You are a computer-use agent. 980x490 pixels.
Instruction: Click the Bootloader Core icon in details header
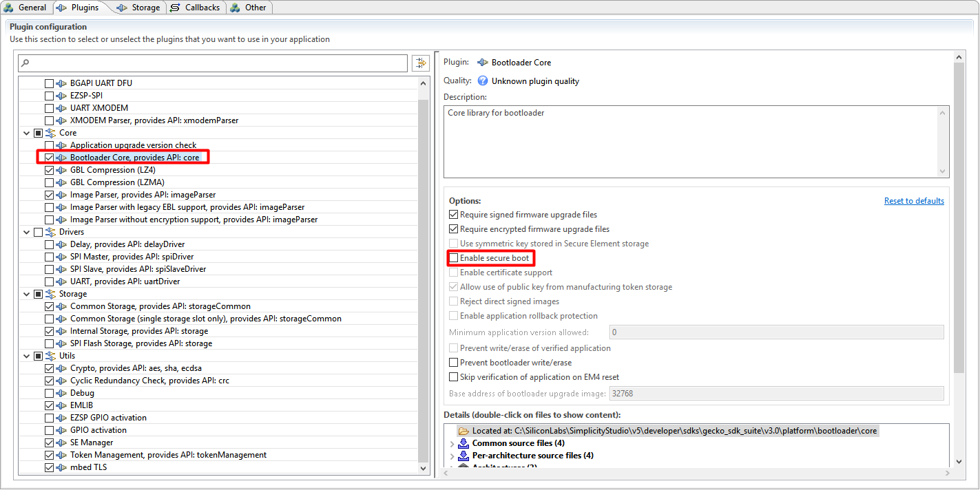pyautogui.click(x=483, y=63)
